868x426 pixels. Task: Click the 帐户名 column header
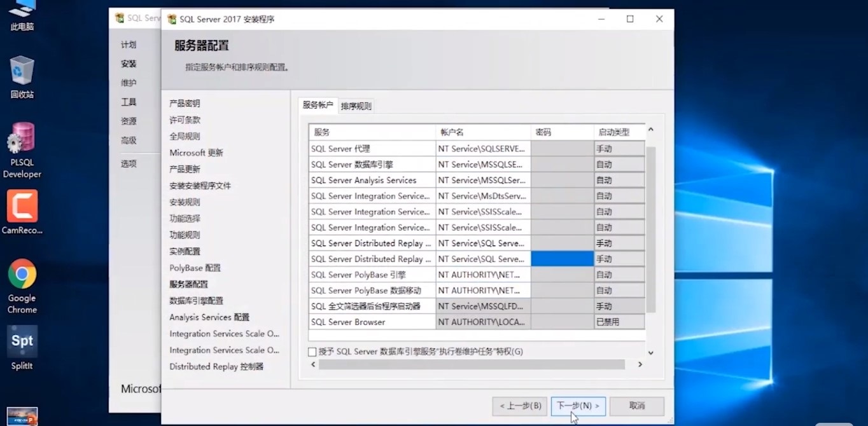pos(483,132)
